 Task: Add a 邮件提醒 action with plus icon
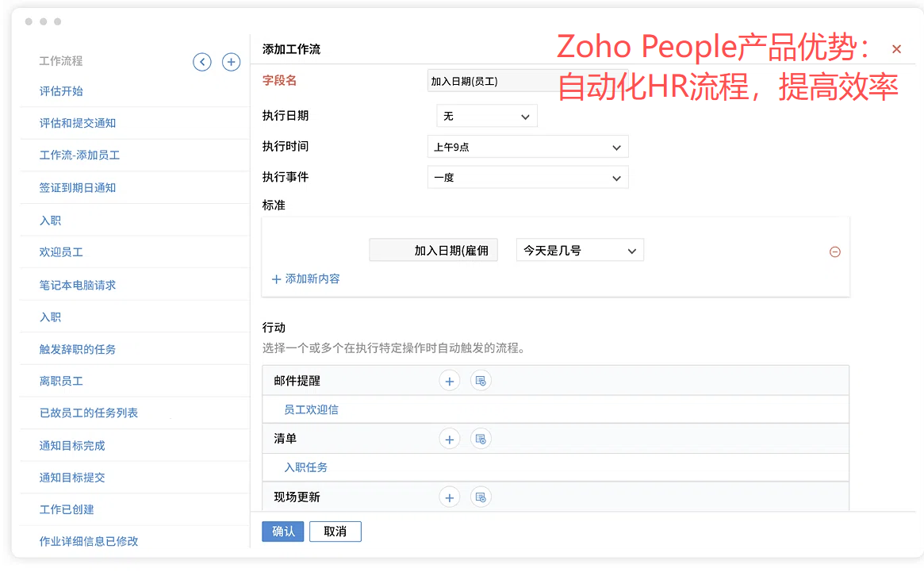449,381
